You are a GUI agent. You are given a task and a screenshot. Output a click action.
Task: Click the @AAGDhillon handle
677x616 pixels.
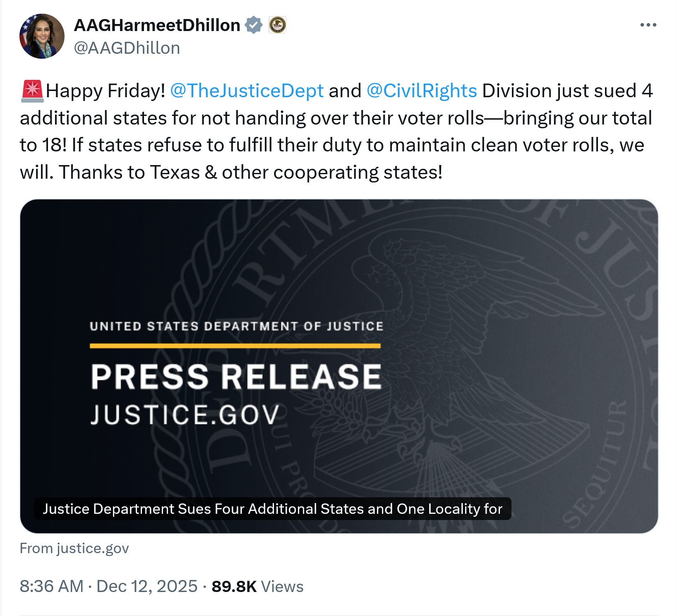(x=127, y=48)
